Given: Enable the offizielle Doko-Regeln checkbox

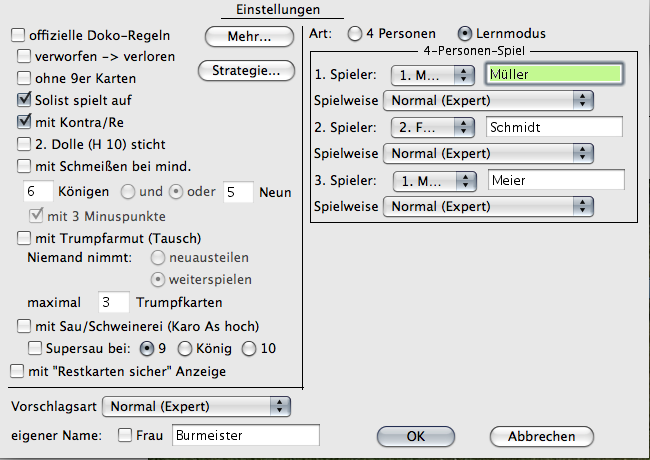Looking at the screenshot, I should 18,35.
